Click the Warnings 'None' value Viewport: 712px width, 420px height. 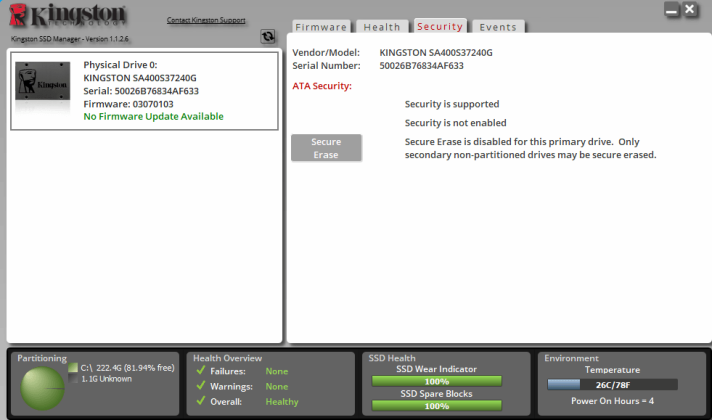pyautogui.click(x=277, y=387)
